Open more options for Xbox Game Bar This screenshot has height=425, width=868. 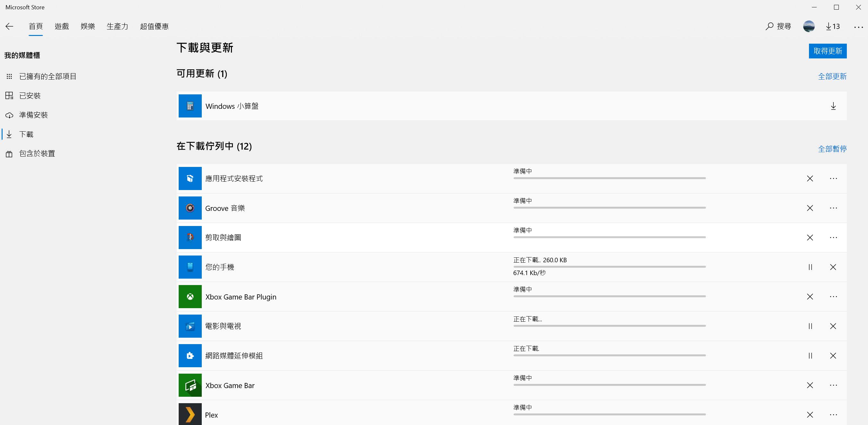click(833, 385)
